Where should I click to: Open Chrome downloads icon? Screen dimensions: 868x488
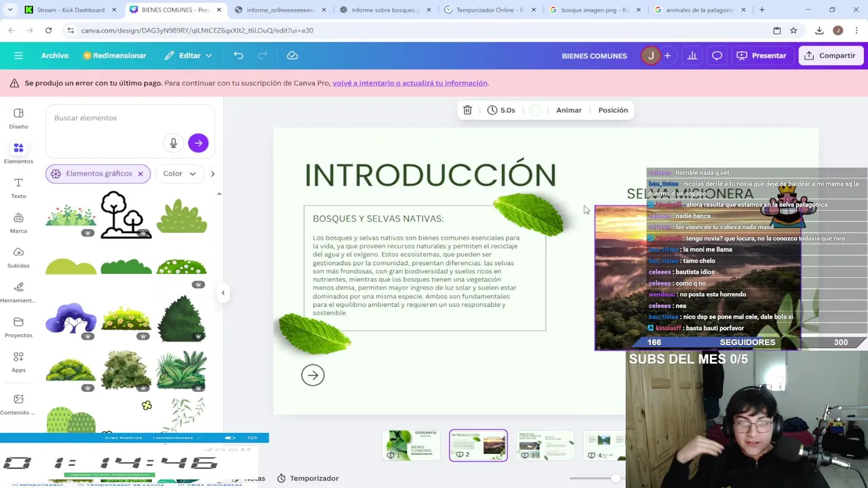pyautogui.click(x=819, y=30)
